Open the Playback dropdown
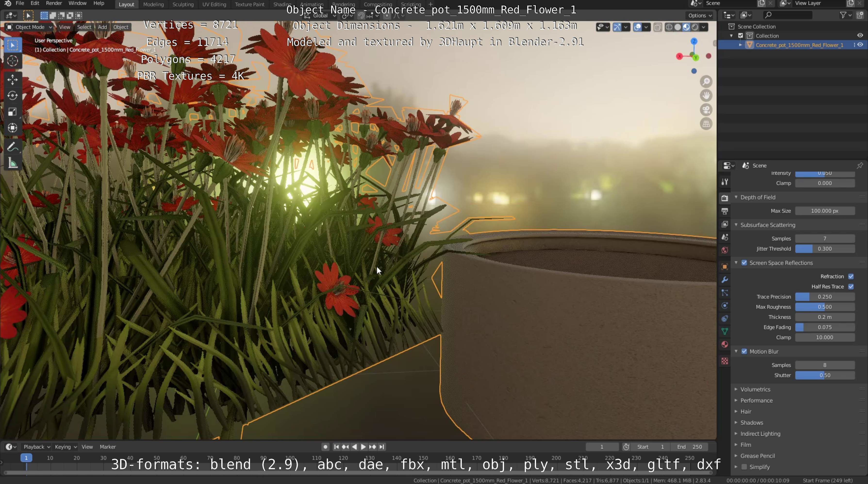This screenshot has width=868, height=484. (36, 447)
